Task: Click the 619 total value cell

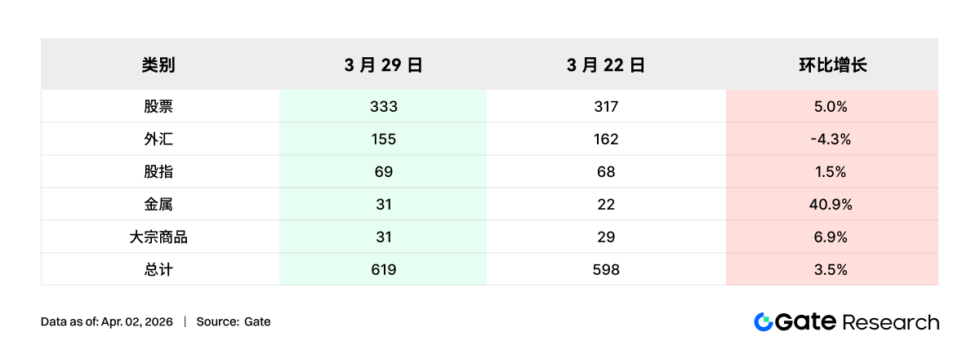Action: 382,270
